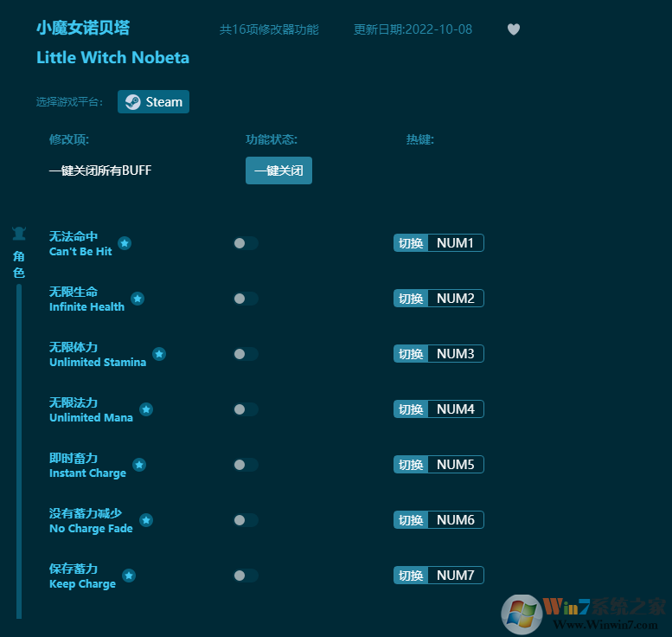Screen dimensions: 672x637
Task: Click 切换 button for NUM1 hotkey
Action: click(411, 243)
